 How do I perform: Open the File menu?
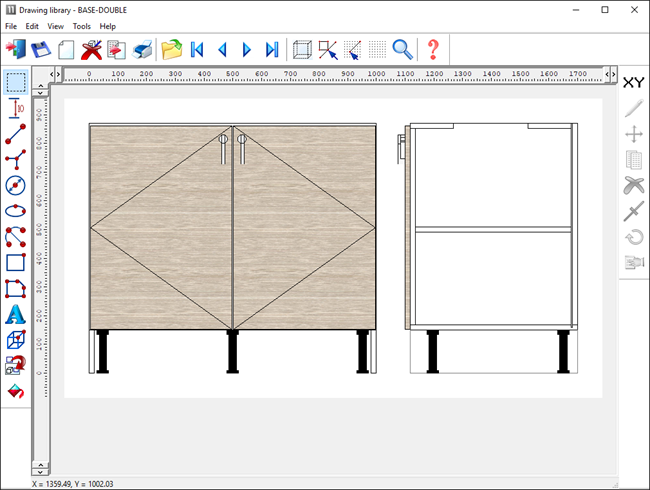click(11, 26)
